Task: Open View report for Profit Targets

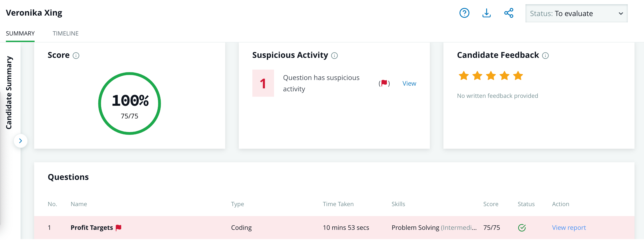Action: tap(569, 228)
